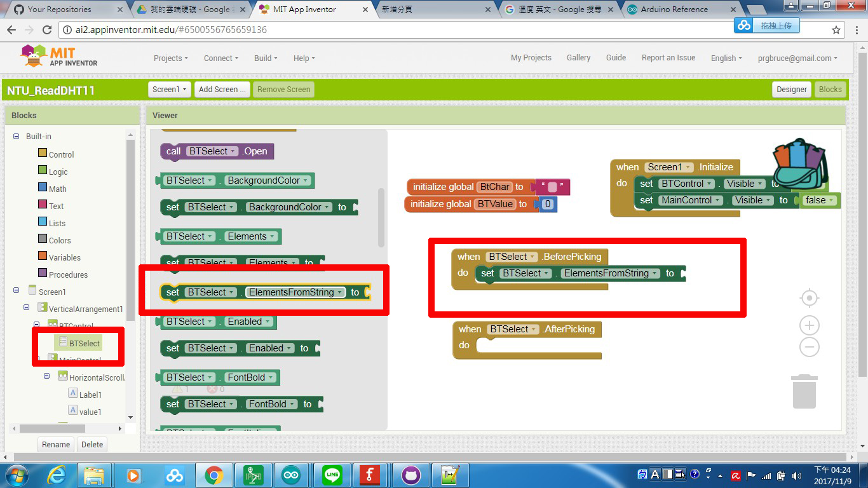The width and height of the screenshot is (868, 488).
Task: Click Blocks panel vertical scrollbar
Action: (130, 230)
